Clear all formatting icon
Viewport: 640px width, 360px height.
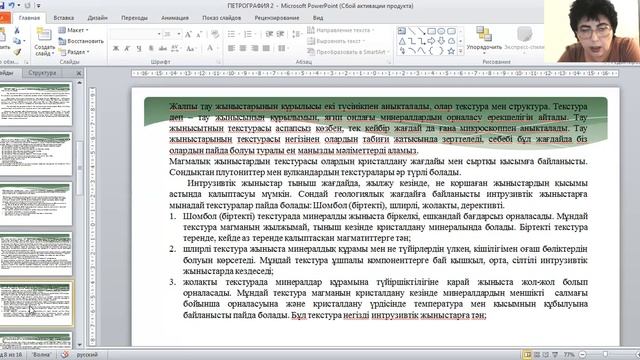215,34
